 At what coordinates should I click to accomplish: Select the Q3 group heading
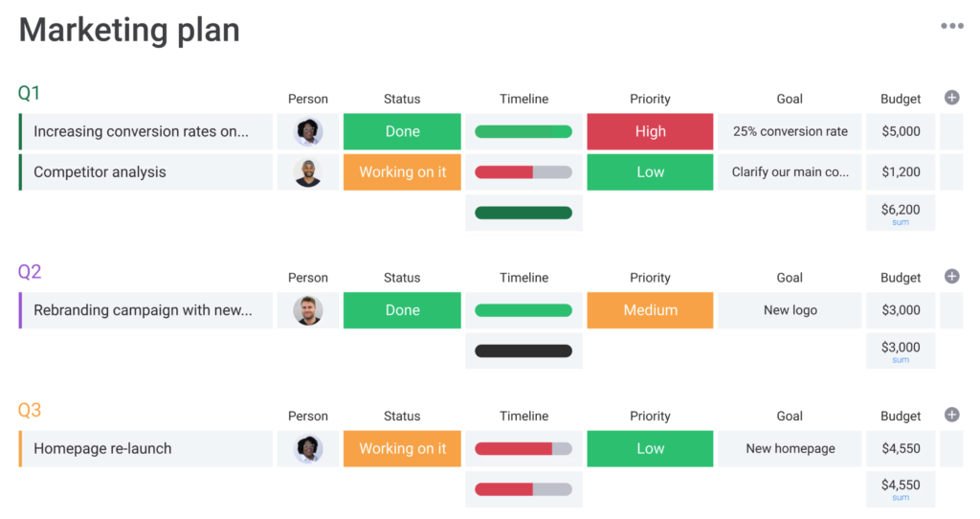[30, 410]
